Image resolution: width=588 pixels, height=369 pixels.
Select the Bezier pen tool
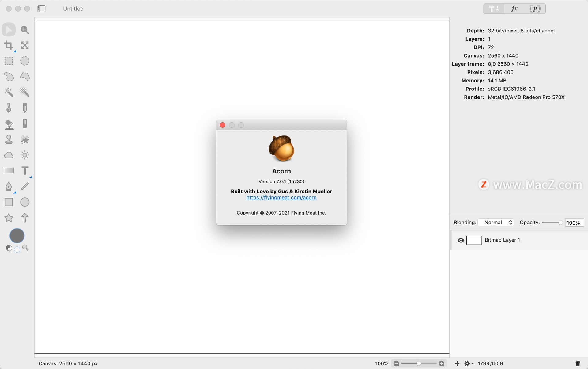click(9, 186)
